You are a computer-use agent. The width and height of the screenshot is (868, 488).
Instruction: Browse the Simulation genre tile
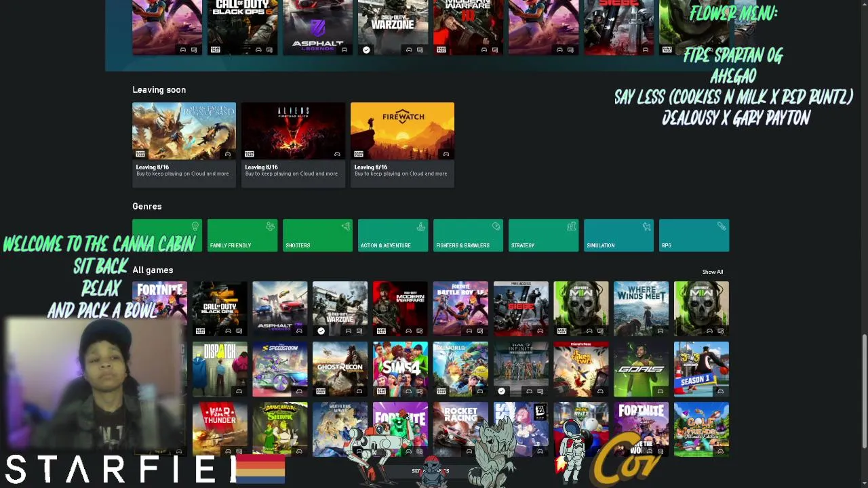(x=618, y=235)
